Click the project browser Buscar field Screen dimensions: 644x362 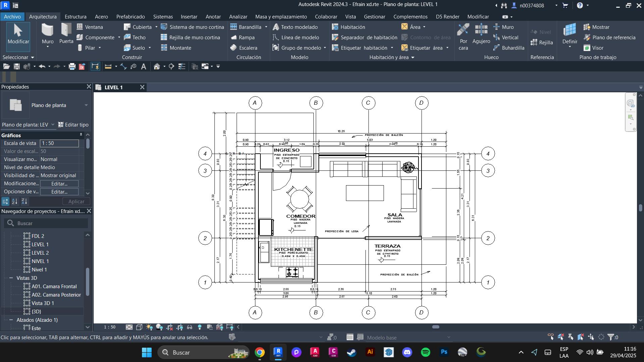(x=46, y=223)
